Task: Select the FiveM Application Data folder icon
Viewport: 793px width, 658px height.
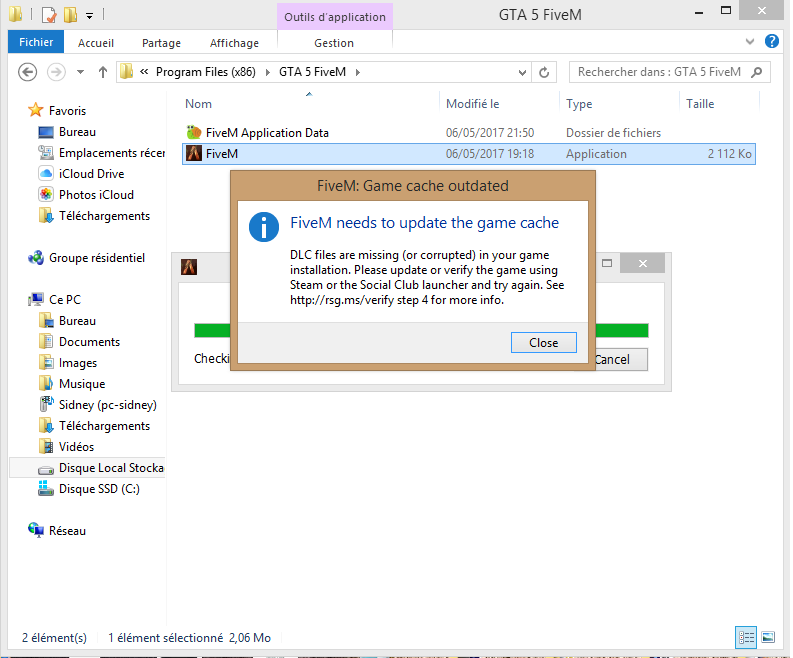Action: (x=194, y=133)
